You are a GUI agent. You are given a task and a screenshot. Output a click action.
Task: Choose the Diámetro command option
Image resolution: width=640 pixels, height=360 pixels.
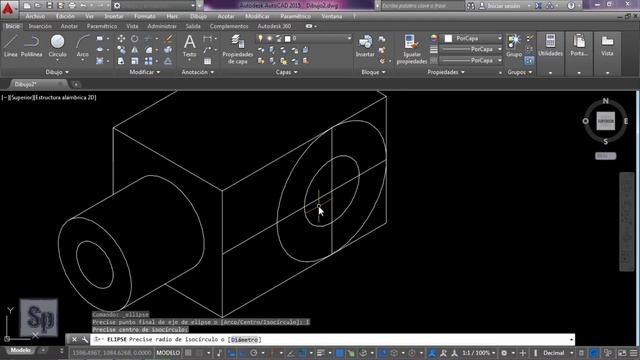pos(244,340)
